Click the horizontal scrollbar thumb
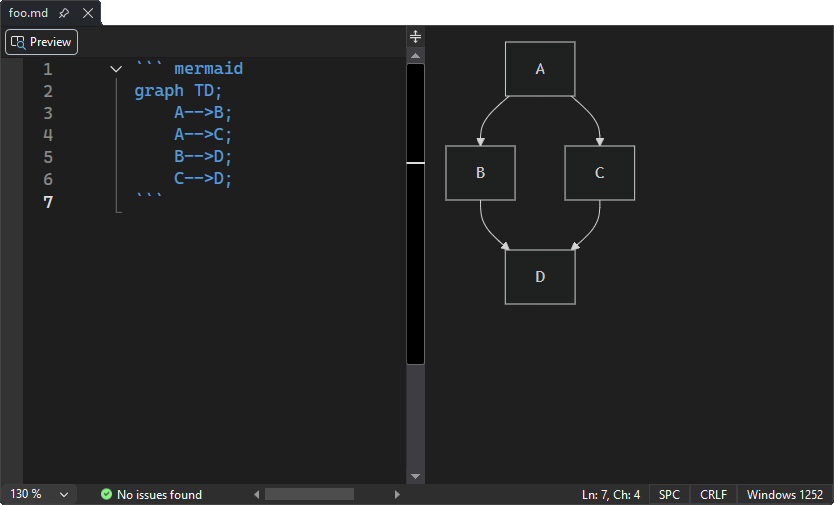Viewport: 834px width, 505px height. pos(309,494)
